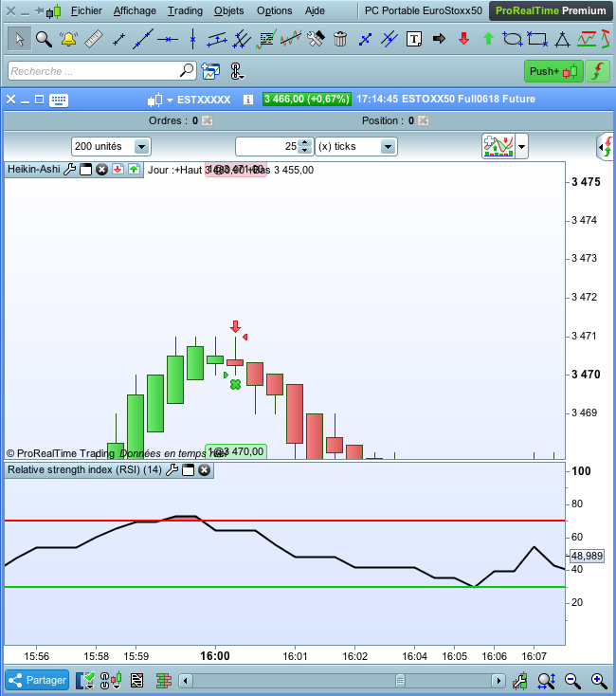
Task: Open the Fichier menu
Action: [86, 10]
